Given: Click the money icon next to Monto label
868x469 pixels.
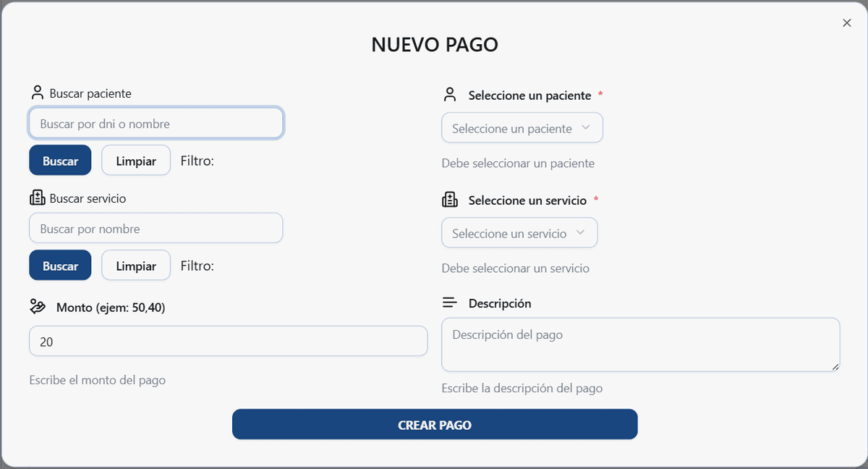Looking at the screenshot, I should [38, 306].
